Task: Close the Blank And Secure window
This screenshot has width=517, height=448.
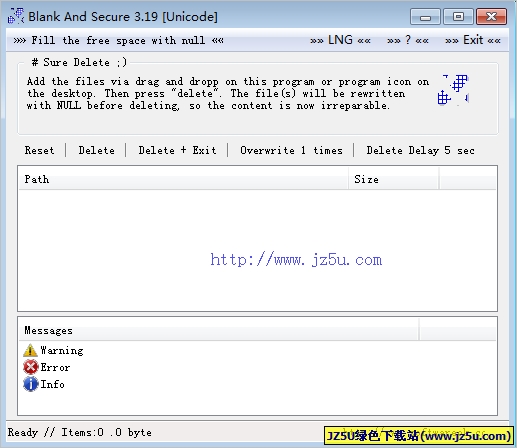Action: [x=492, y=17]
